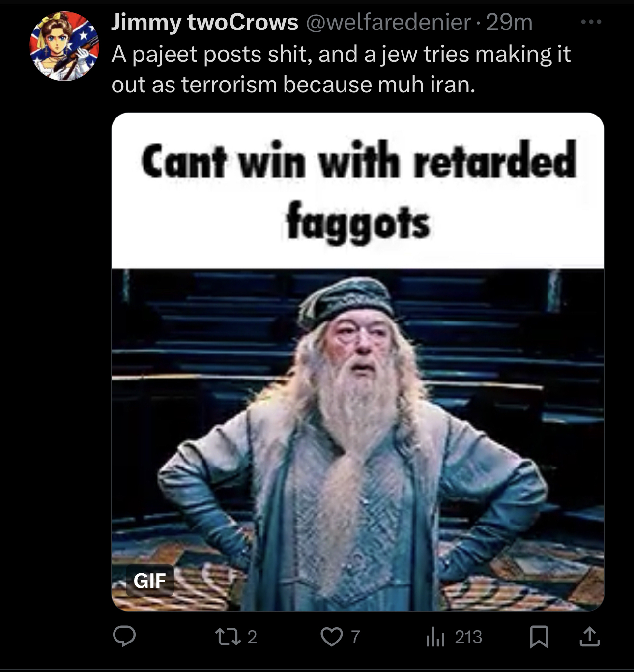View analytics via the bar chart icon
634x672 pixels.
(435, 637)
